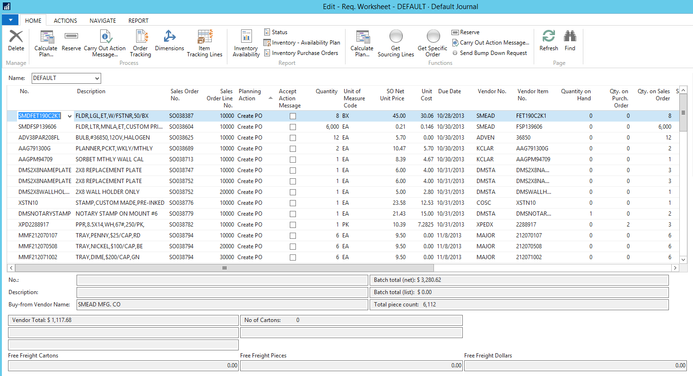The image size is (693, 376).
Task: Open the blue application menu dropdown
Action: (10, 20)
